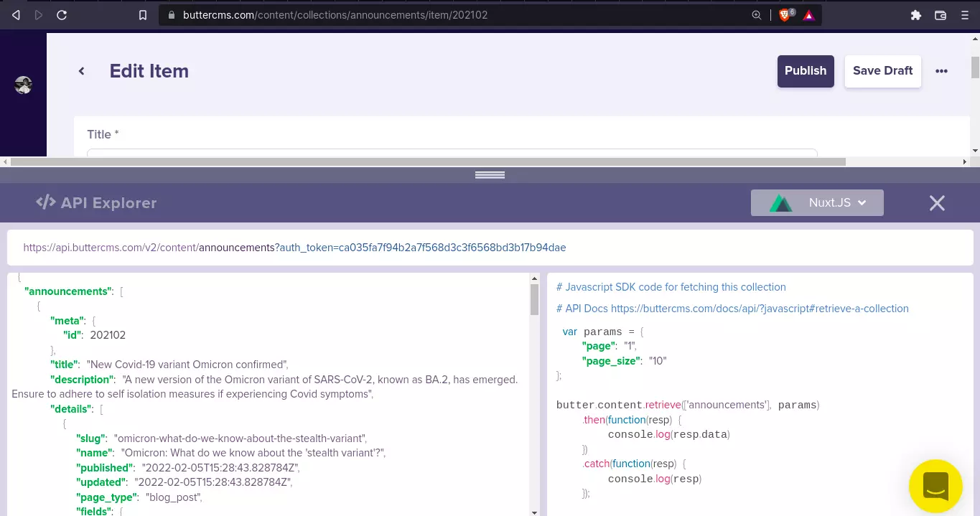The image size is (980, 516).
Task: Click the "page_size" code line
Action: [624, 361]
